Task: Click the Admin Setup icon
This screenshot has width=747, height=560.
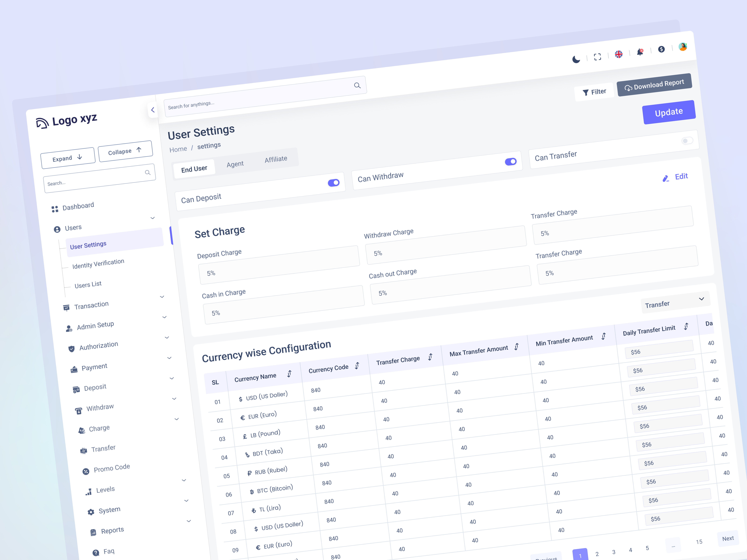Action: 69,328
